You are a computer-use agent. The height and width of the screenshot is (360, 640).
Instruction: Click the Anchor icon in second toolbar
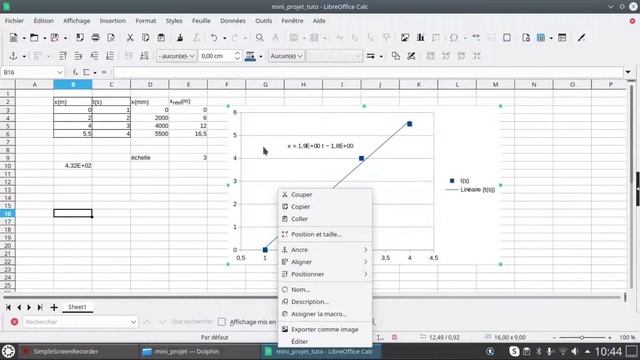[13, 56]
